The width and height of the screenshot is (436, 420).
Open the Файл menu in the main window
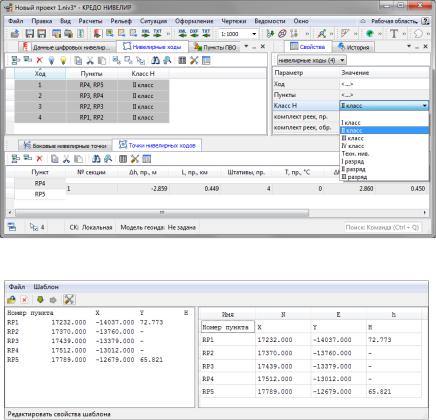16,21
